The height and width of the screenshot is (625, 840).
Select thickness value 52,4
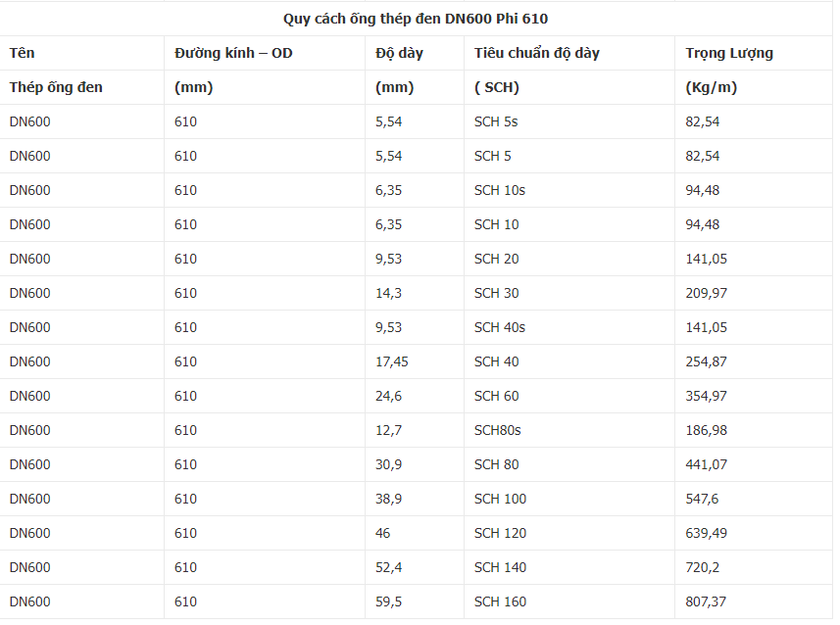click(x=388, y=567)
